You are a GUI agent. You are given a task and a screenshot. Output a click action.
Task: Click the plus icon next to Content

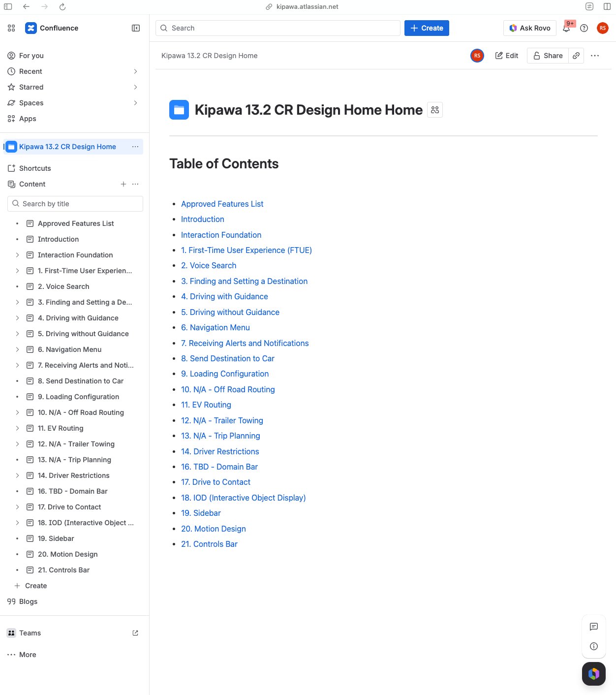(123, 184)
